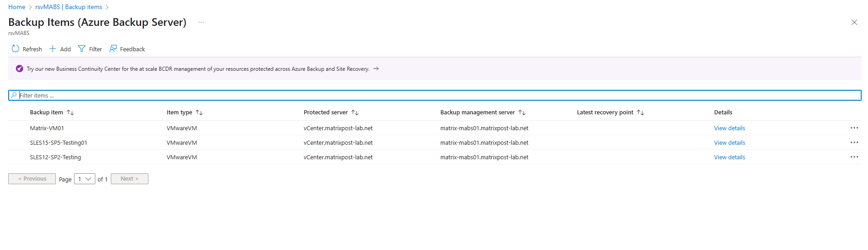
Task: Sort by Latest recovery point column
Action: (641, 113)
